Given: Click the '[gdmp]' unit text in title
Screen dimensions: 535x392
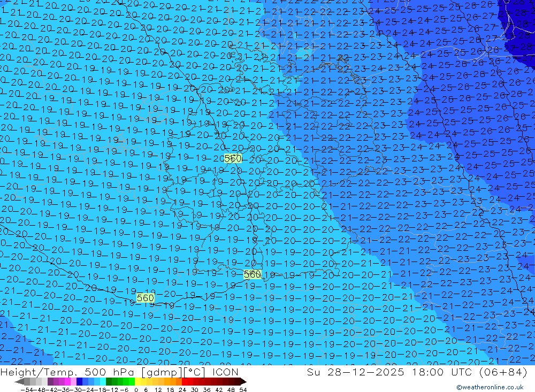Looking at the screenshot, I should pos(160,372).
